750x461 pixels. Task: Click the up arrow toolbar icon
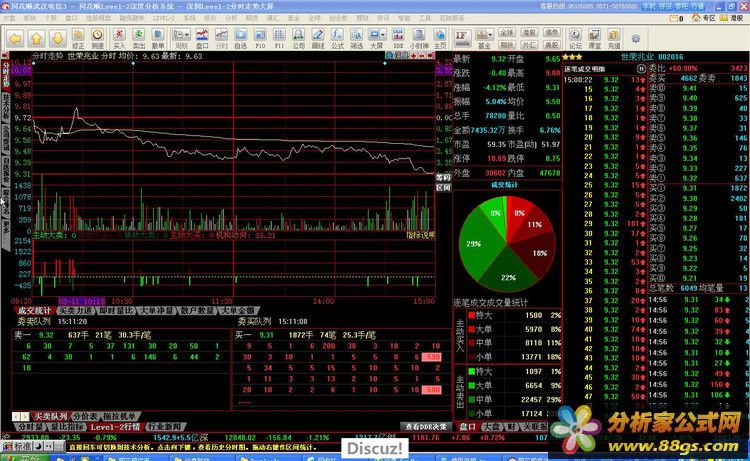[36, 38]
